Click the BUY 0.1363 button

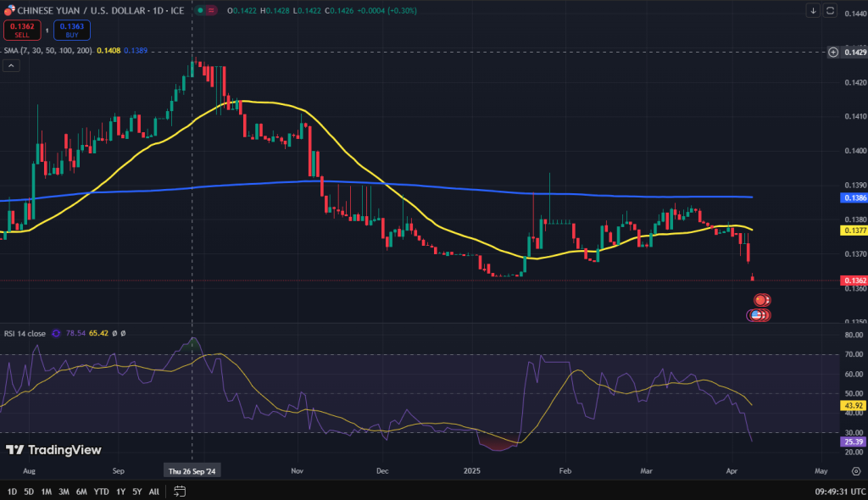pos(72,31)
